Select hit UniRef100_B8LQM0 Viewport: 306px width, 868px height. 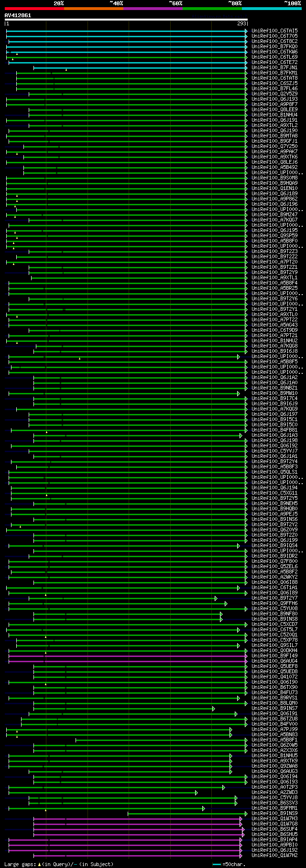coord(274,703)
